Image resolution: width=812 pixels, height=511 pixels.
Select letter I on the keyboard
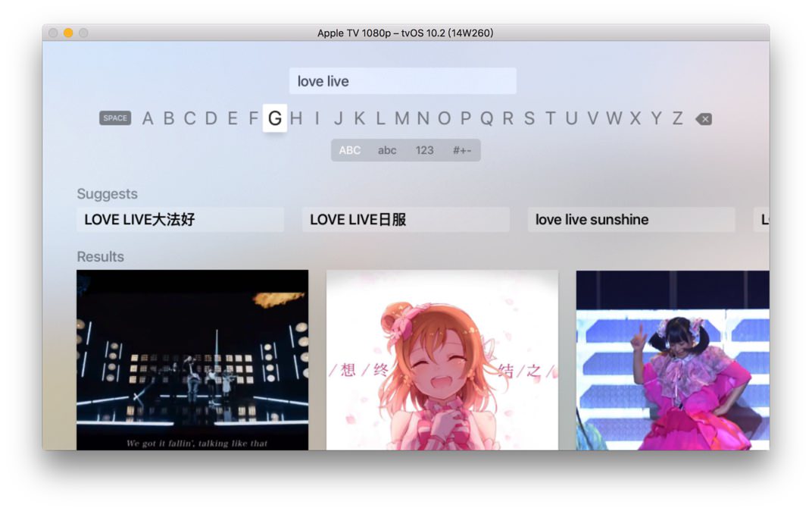coord(317,119)
